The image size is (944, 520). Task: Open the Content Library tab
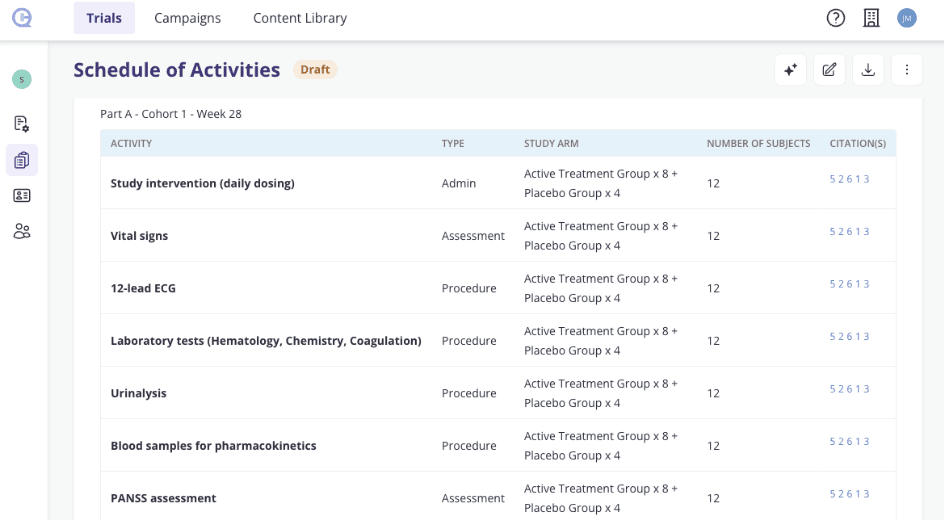tap(300, 18)
